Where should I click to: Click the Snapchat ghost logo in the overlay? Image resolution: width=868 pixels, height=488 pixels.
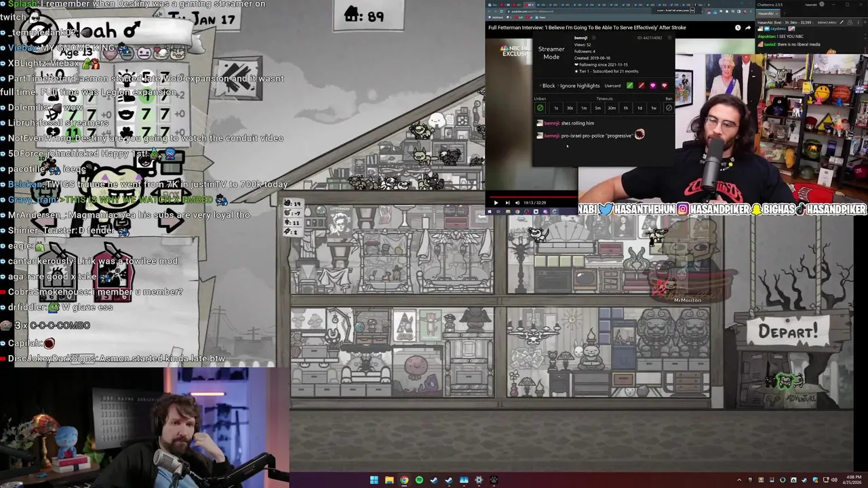point(756,209)
